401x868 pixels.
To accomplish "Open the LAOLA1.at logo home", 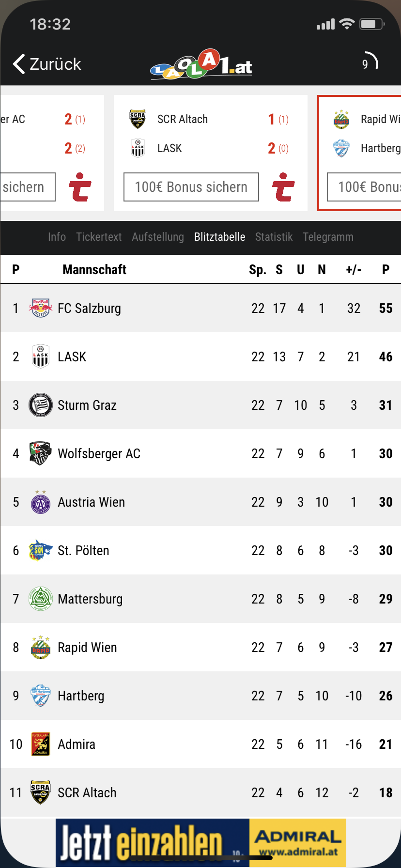I will point(201,64).
